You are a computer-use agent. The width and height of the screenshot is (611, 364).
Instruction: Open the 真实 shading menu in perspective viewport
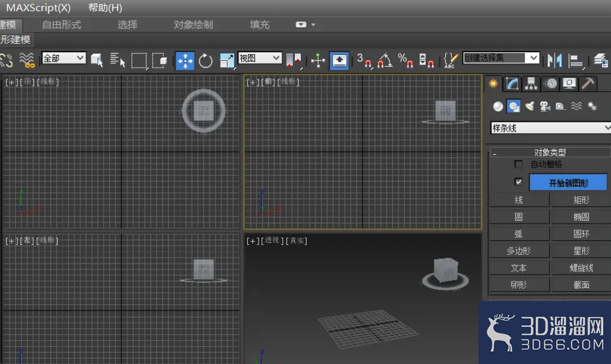click(x=296, y=241)
